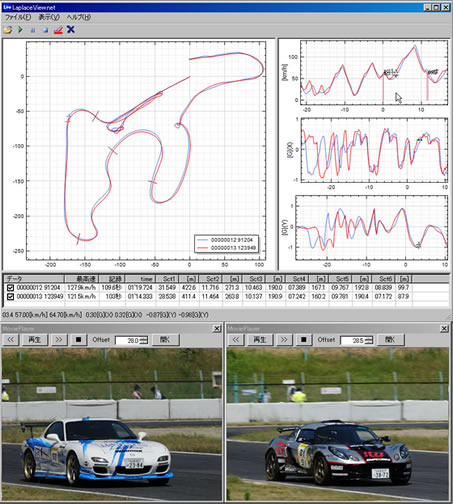Open the ヘルプ(H) menu
Image resolution: width=453 pixels, height=504 pixels.
(78, 17)
